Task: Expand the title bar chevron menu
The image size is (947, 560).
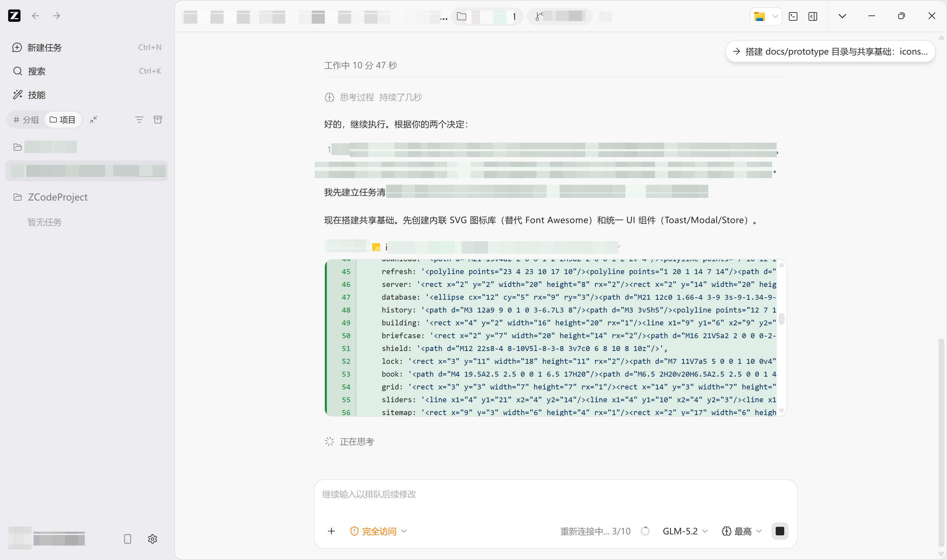Action: click(x=842, y=16)
